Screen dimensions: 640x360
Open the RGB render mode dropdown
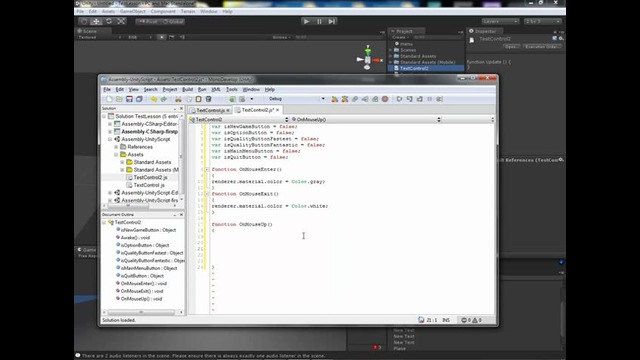tap(139, 37)
